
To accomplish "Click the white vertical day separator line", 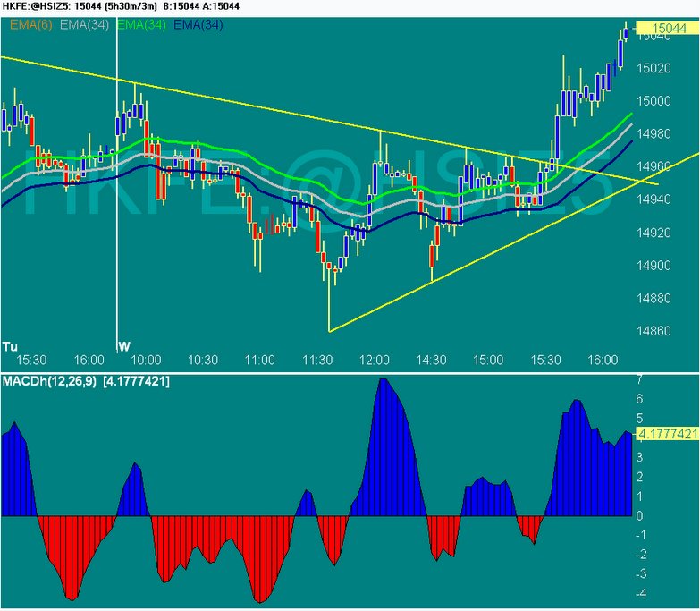I will pos(117,185).
